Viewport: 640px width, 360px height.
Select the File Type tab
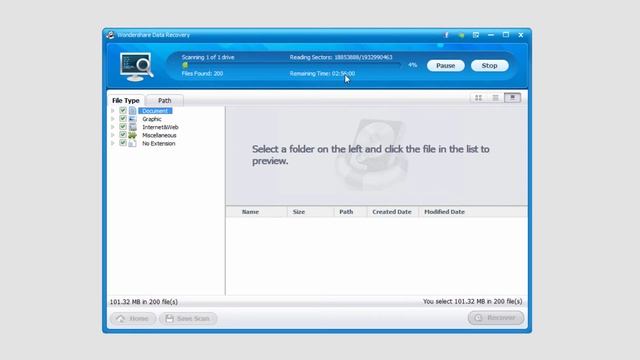click(x=126, y=100)
